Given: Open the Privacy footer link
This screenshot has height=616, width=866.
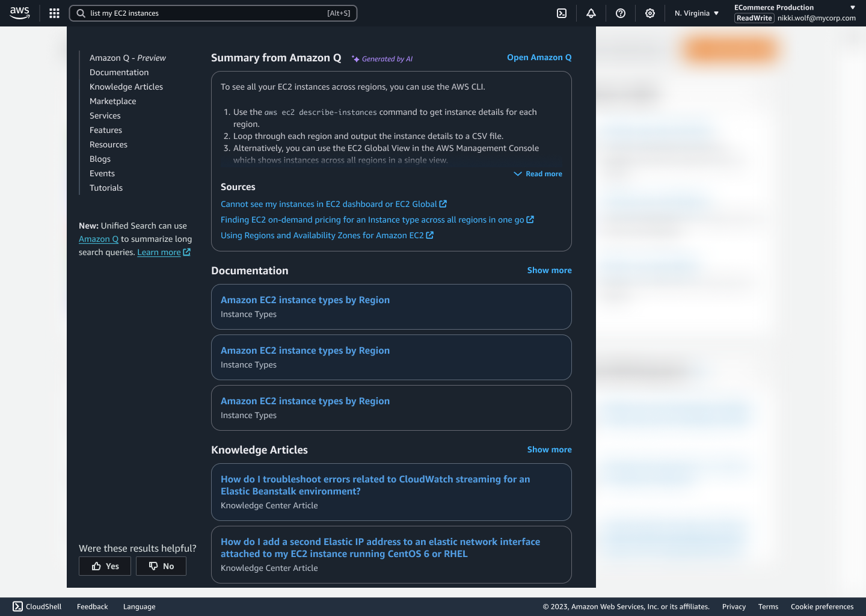Looking at the screenshot, I should tap(734, 606).
